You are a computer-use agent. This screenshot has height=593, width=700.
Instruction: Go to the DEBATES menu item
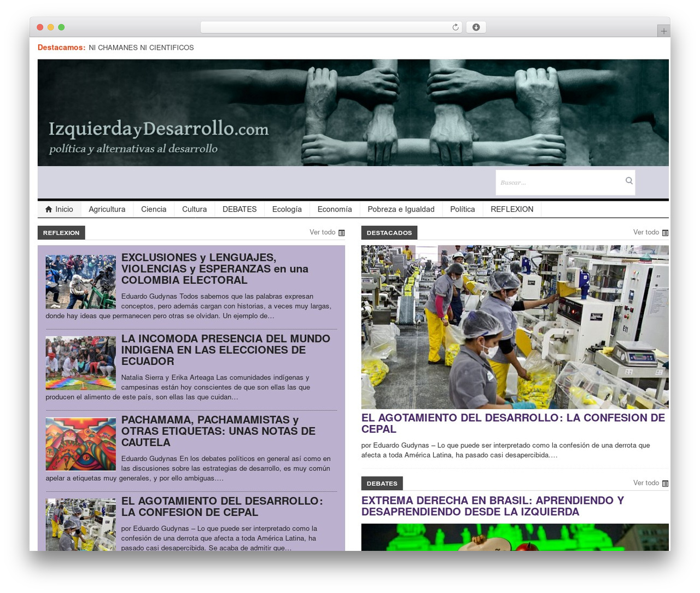240,209
